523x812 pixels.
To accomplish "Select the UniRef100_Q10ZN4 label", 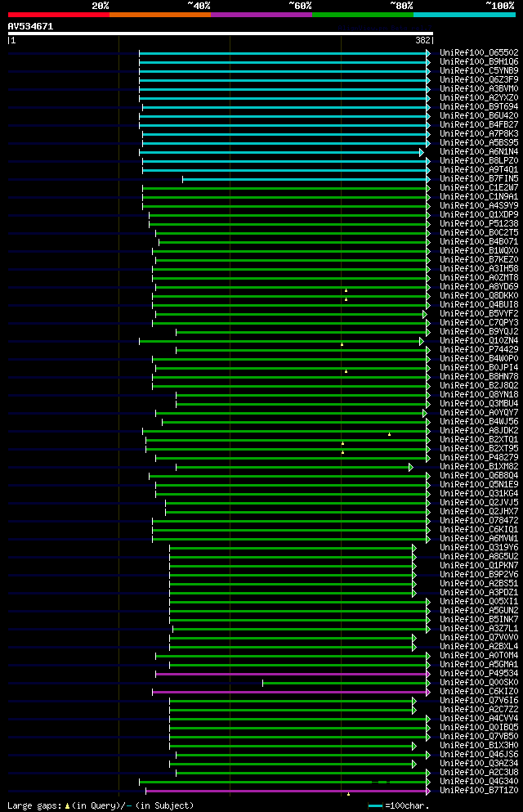I will tap(479, 341).
